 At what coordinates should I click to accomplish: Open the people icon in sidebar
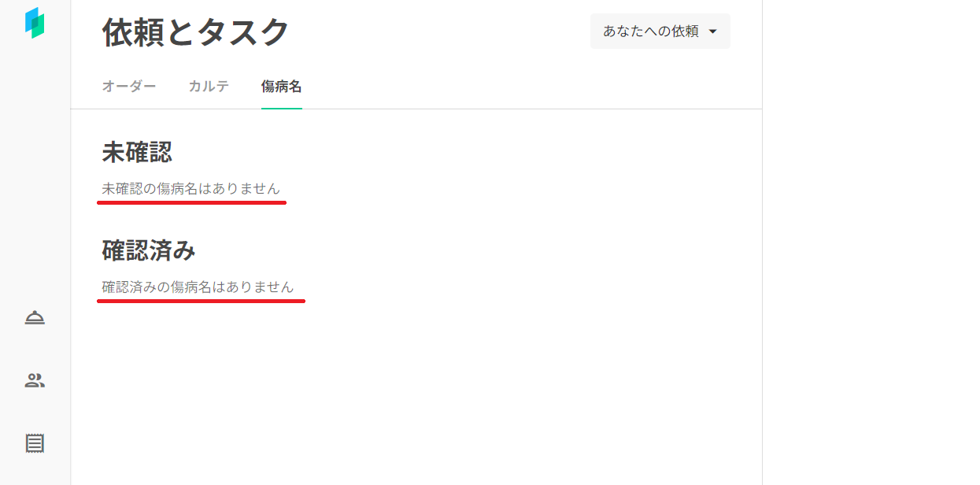click(x=35, y=381)
